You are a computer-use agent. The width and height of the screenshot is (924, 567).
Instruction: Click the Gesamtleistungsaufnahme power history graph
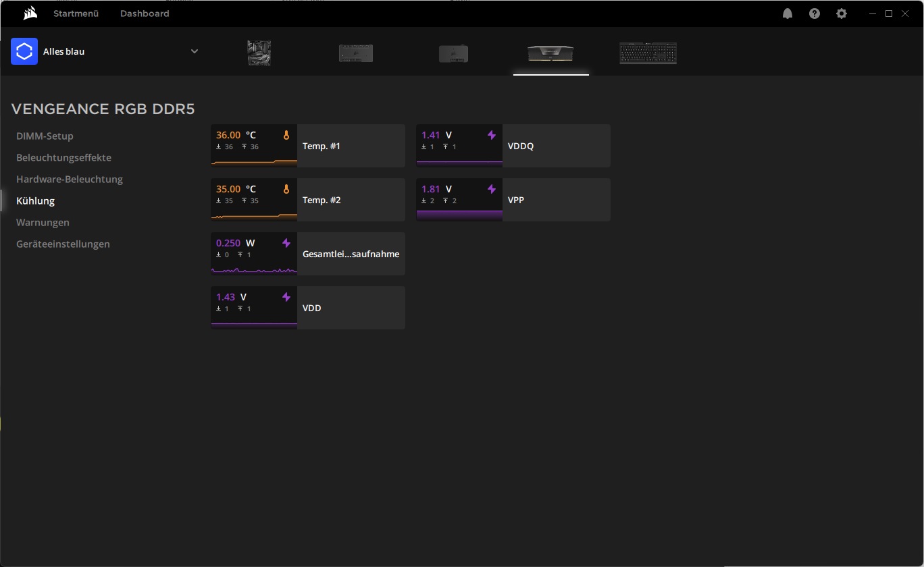[x=254, y=270]
